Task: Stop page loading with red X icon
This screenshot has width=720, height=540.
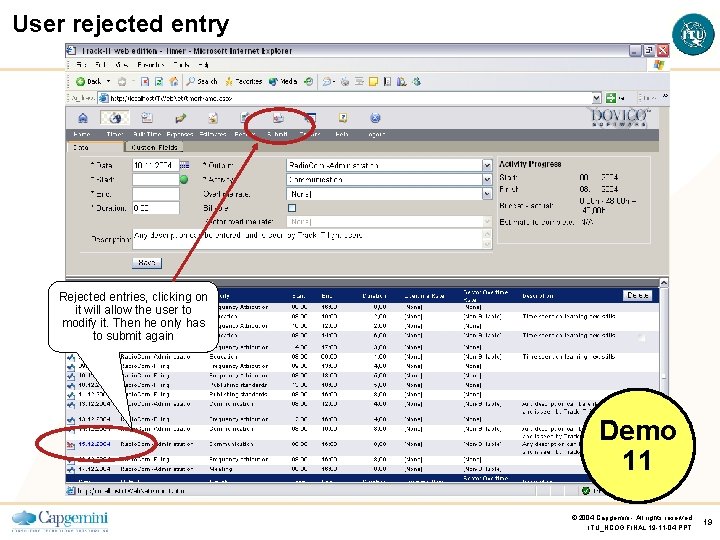Action: tap(145, 82)
